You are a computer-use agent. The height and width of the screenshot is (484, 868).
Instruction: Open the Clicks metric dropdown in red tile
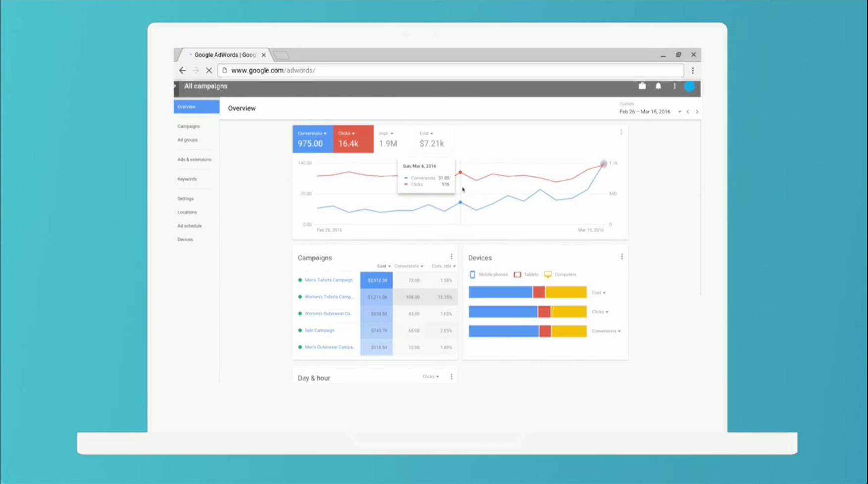[346, 134]
